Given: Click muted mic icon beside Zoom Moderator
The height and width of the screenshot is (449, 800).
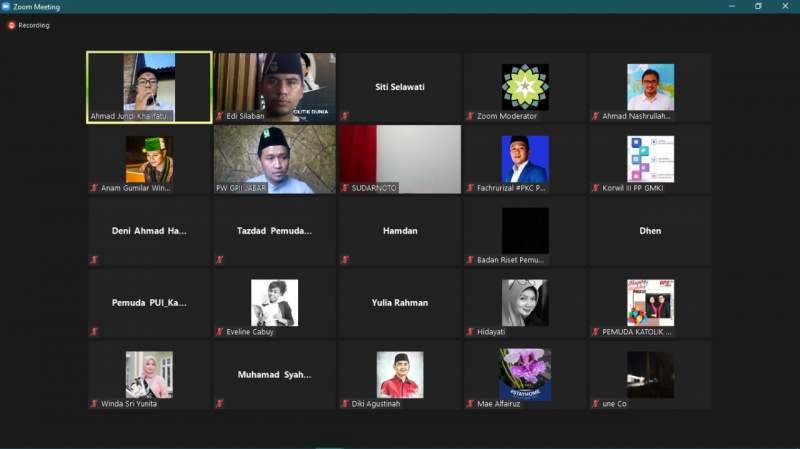Looking at the screenshot, I should [x=470, y=116].
